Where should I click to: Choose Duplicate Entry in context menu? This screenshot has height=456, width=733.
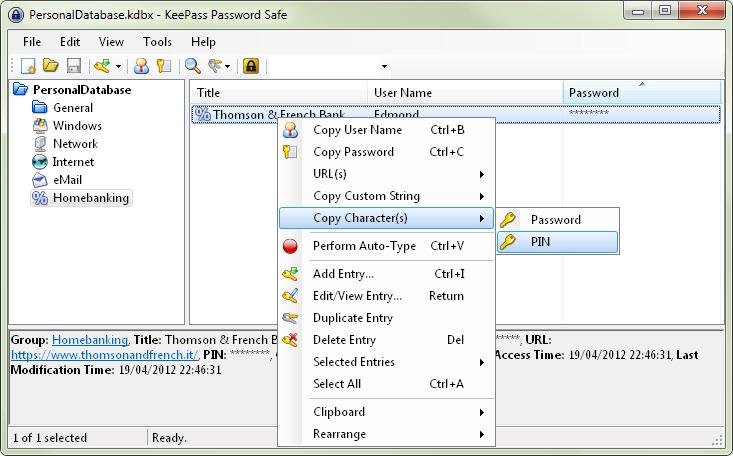point(386,318)
